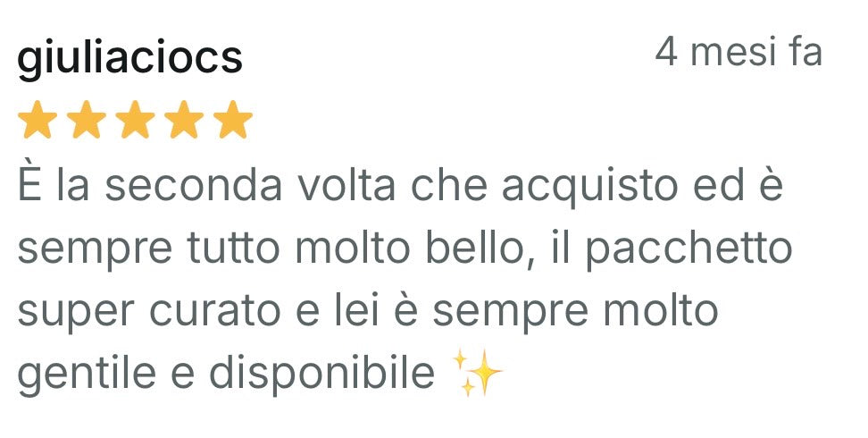Click the second rating star
The image size is (868, 438).
[86, 119]
